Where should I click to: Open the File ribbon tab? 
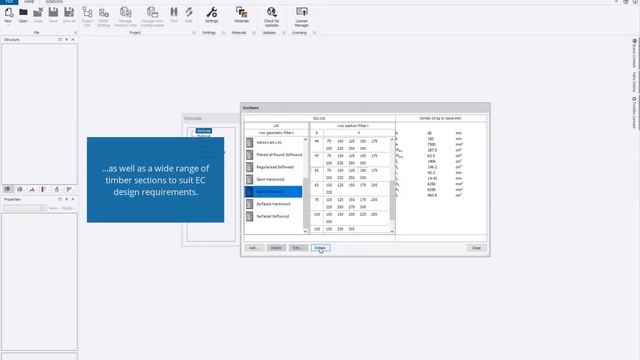[x=9, y=2]
